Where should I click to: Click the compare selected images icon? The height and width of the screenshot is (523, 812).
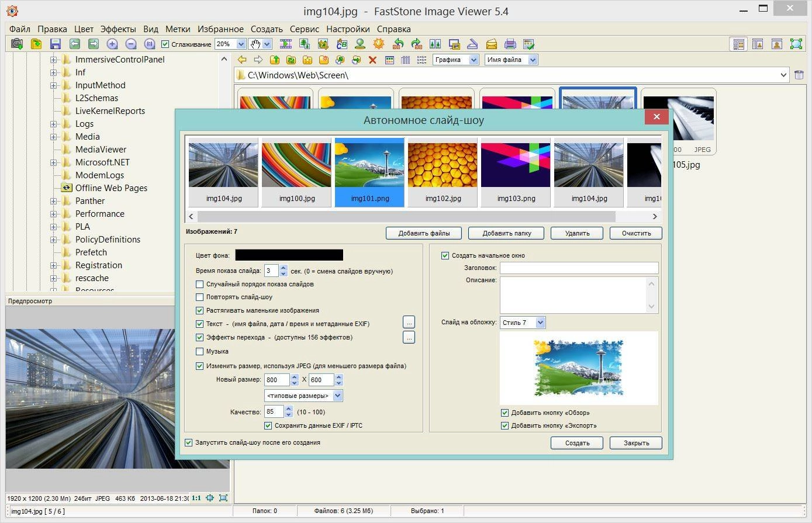coord(435,44)
